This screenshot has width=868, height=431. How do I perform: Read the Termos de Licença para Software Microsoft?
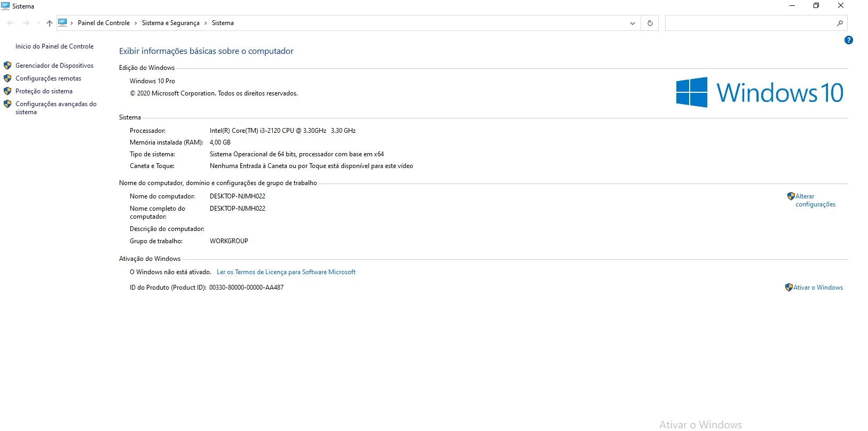point(286,272)
